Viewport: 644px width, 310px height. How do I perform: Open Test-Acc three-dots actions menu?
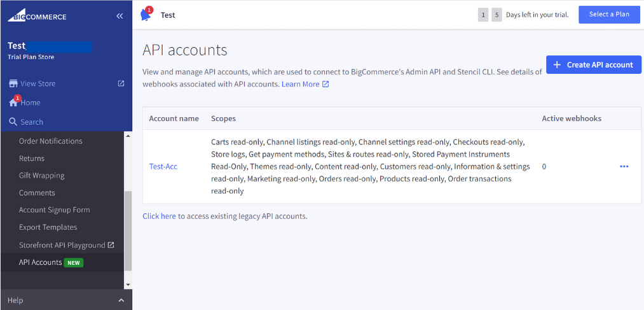pyautogui.click(x=624, y=167)
